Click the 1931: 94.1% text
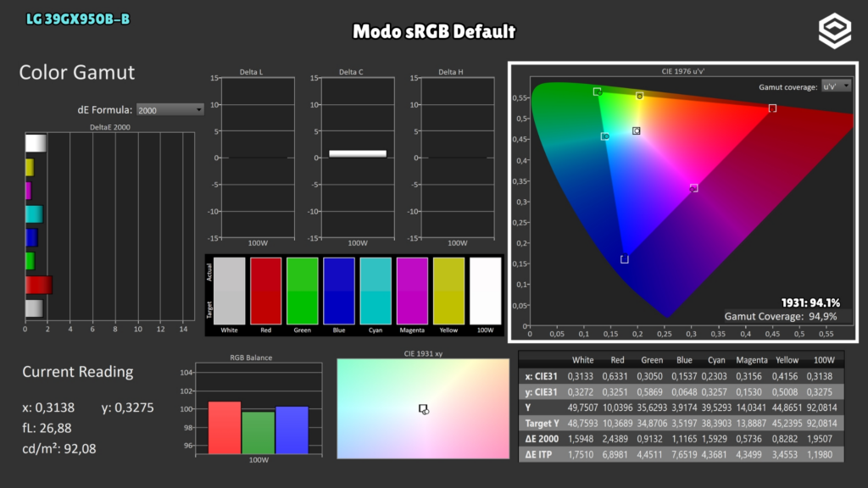This screenshot has height=488, width=868. pyautogui.click(x=810, y=302)
